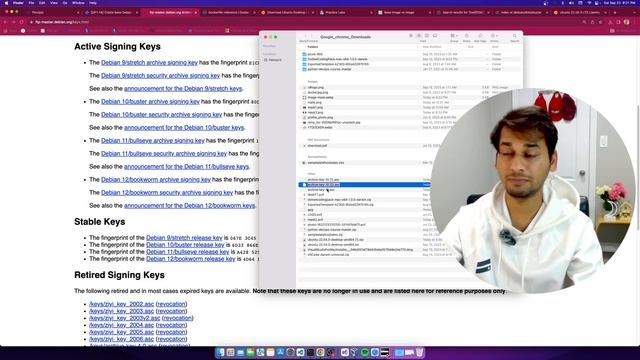Open Visual Studio Code from the Dock
The image size is (640, 360).
[x=300, y=352]
